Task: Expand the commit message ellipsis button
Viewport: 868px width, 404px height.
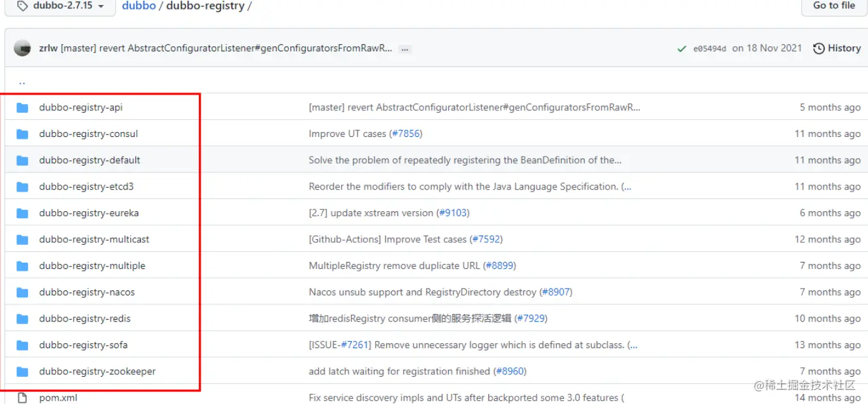Action: tap(404, 49)
